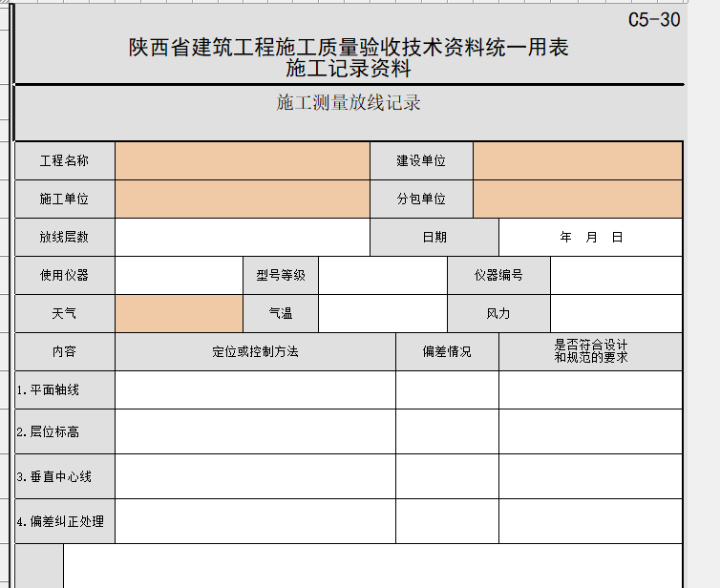Screen dimensions: 720x588
Task: Click the empty cell beside 仪器编号
Action: [616, 275]
